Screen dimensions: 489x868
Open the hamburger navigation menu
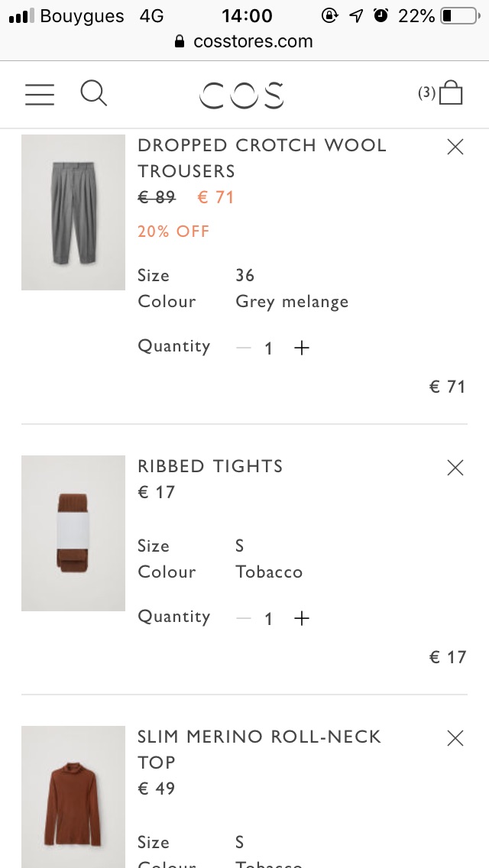(x=40, y=94)
